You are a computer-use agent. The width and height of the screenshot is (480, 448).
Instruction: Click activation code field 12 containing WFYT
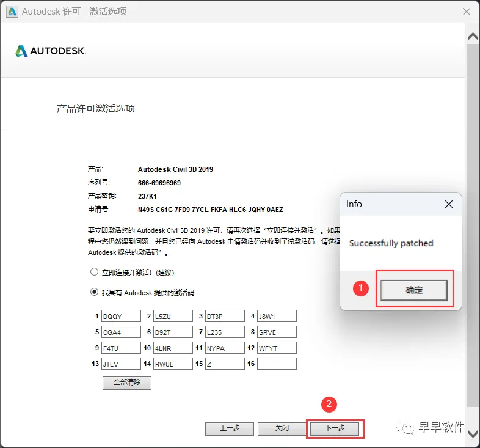277,348
